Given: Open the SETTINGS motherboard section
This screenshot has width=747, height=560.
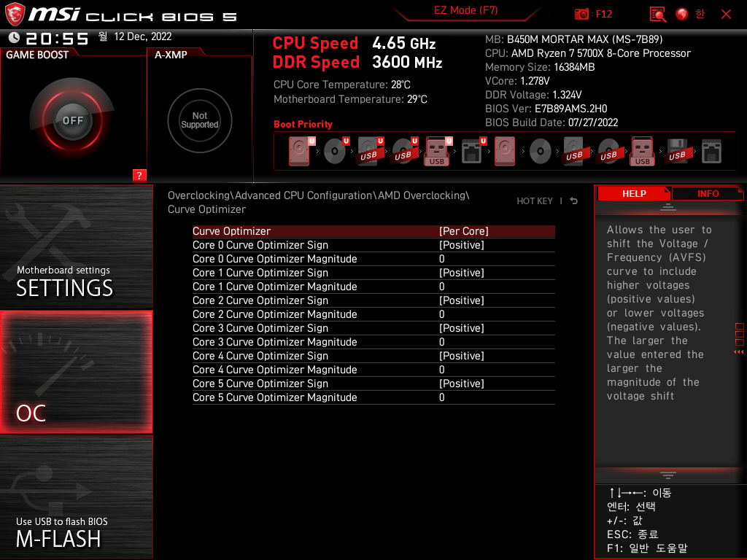Looking at the screenshot, I should [76, 246].
